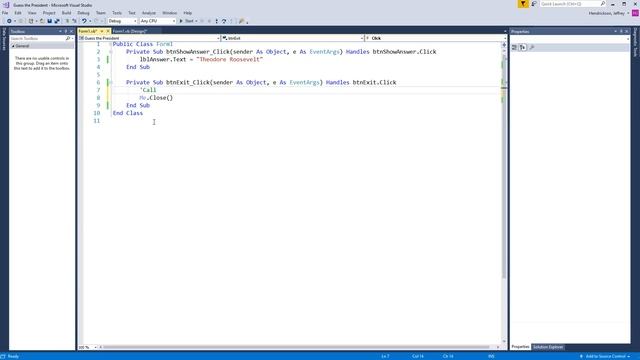The height and width of the screenshot is (360, 640).
Task: Click Add to Source Control in status bar
Action: click(x=605, y=356)
